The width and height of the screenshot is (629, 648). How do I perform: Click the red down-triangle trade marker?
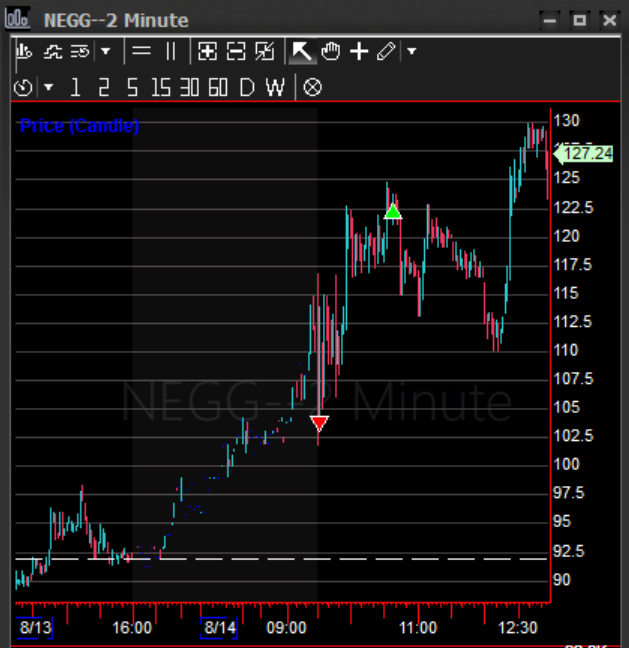[319, 423]
